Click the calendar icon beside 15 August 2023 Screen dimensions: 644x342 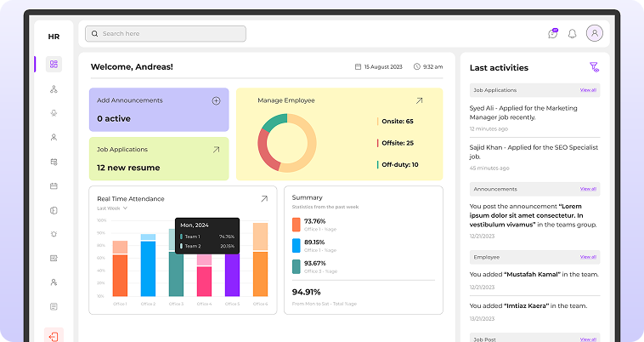tap(359, 66)
